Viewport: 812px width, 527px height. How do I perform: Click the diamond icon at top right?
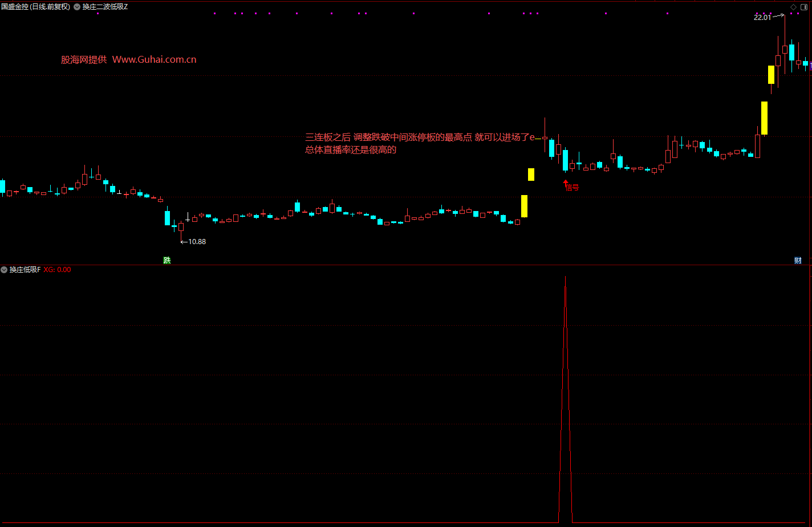coord(793,7)
